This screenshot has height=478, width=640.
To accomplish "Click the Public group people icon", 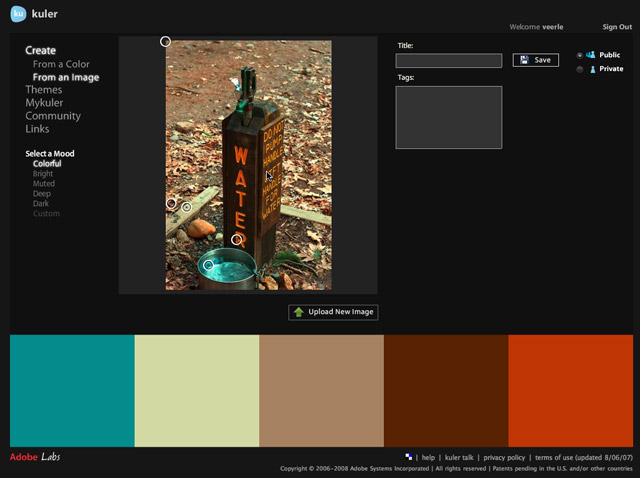I will (590, 55).
